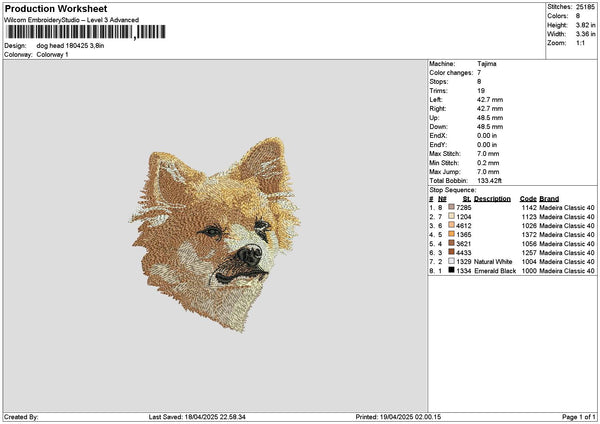Click thread code 1000

(529, 271)
